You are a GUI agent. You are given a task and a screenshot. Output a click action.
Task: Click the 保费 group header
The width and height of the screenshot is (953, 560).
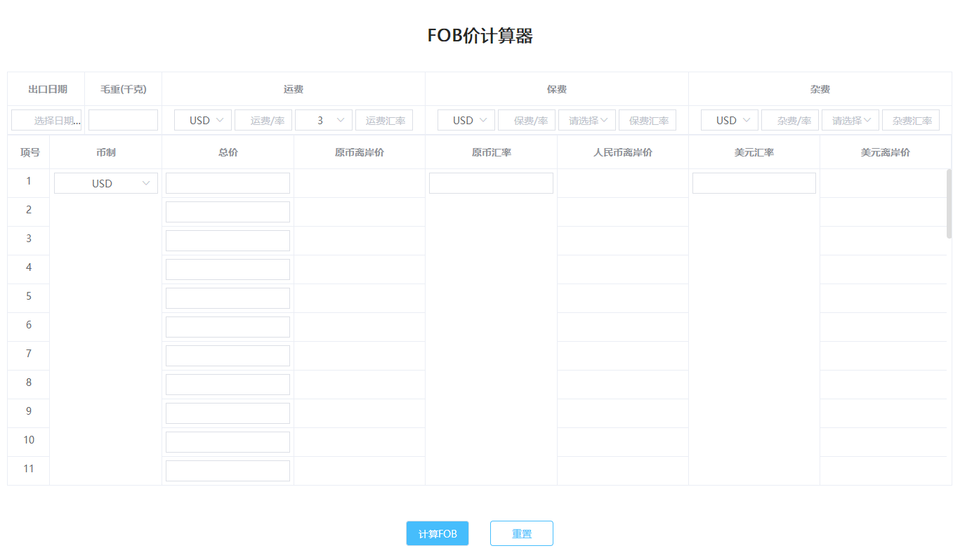coord(557,89)
